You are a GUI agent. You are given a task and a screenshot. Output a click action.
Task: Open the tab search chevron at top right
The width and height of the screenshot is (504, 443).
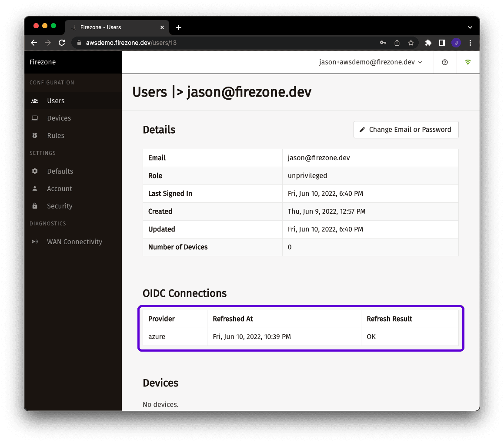(470, 27)
